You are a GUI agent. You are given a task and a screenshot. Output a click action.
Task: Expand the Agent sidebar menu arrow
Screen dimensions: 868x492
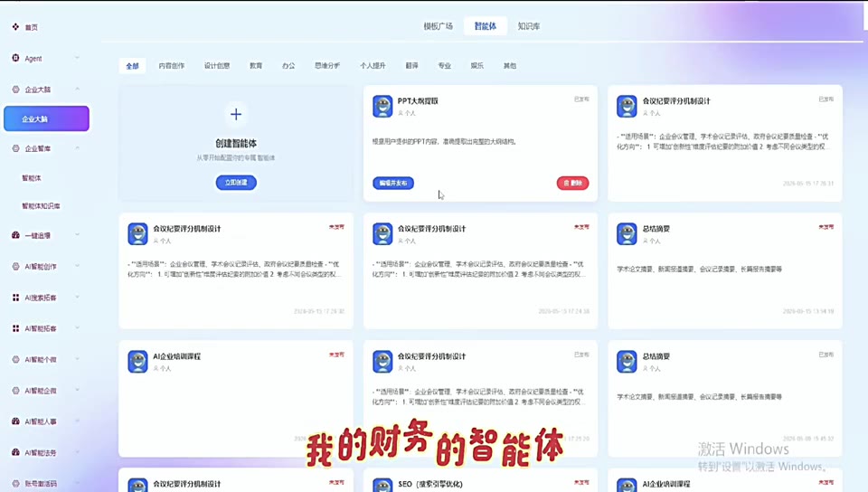point(77,58)
